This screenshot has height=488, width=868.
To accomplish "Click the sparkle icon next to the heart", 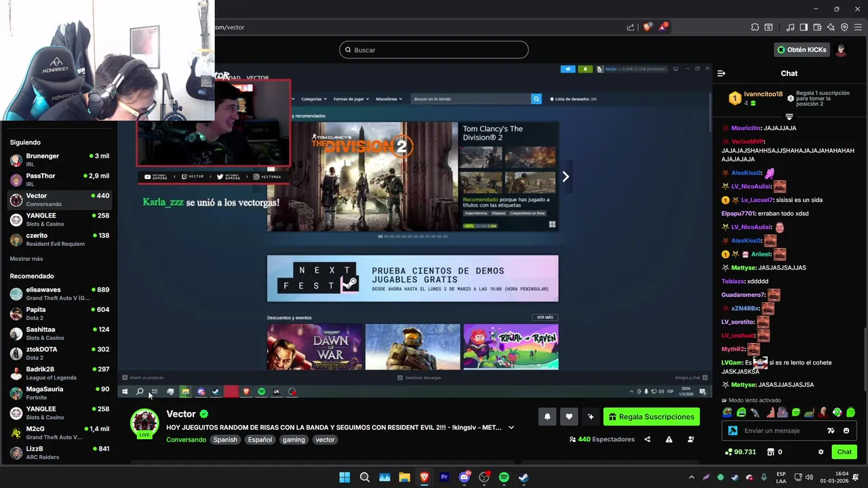I will pos(591,417).
